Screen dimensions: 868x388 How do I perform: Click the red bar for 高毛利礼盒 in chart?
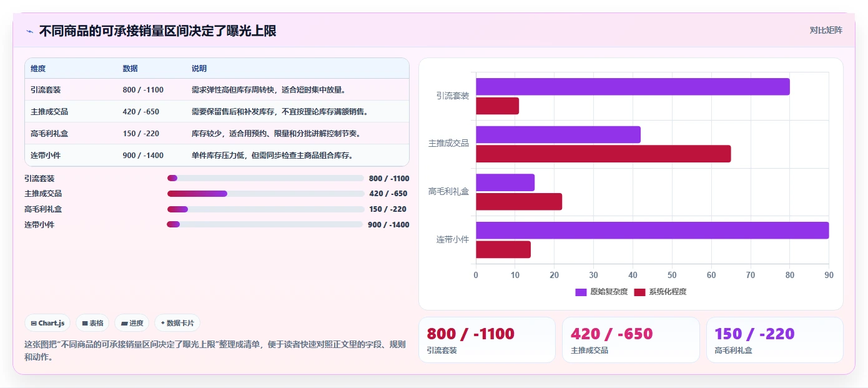pyautogui.click(x=519, y=202)
